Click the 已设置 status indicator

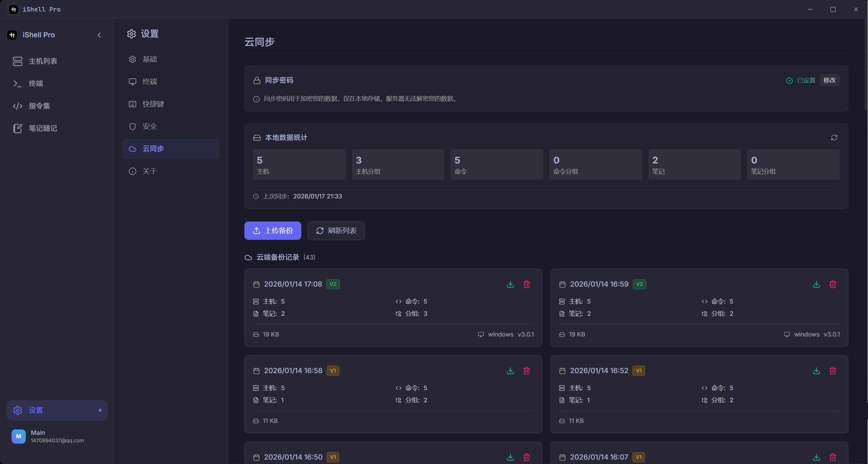[801, 80]
